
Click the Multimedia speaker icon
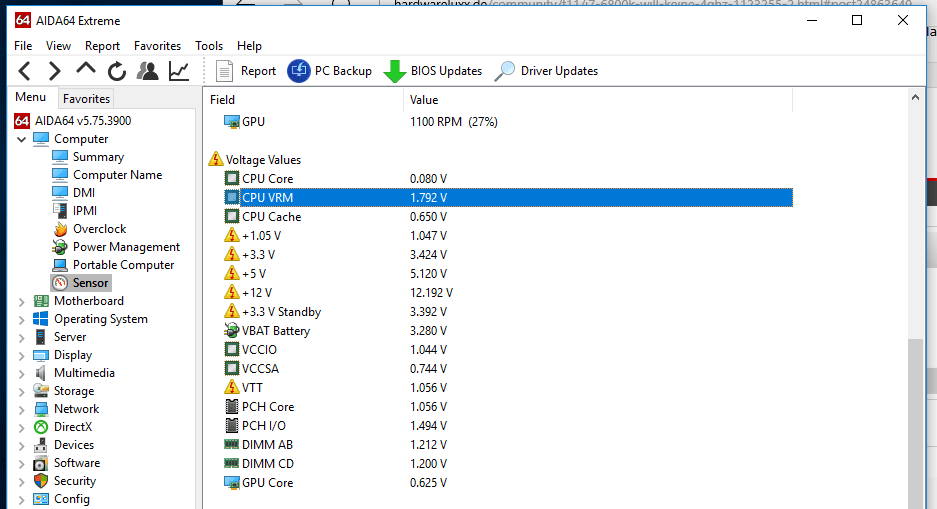click(x=41, y=373)
